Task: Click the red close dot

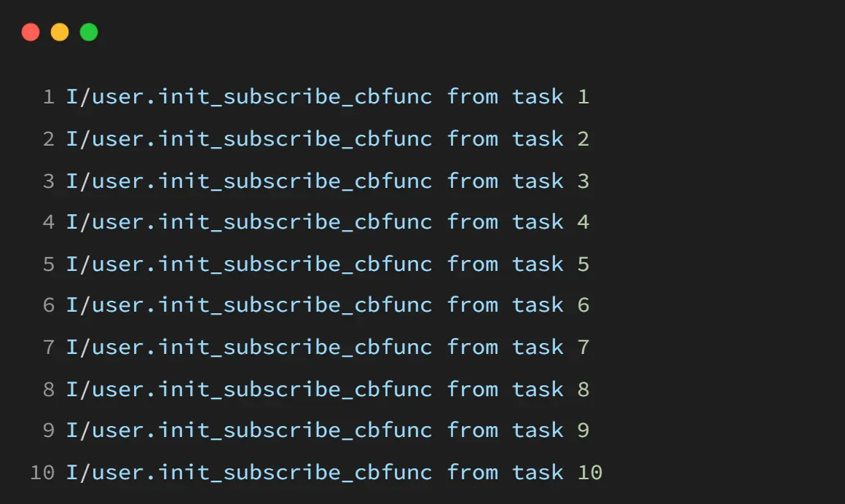Action: click(31, 32)
